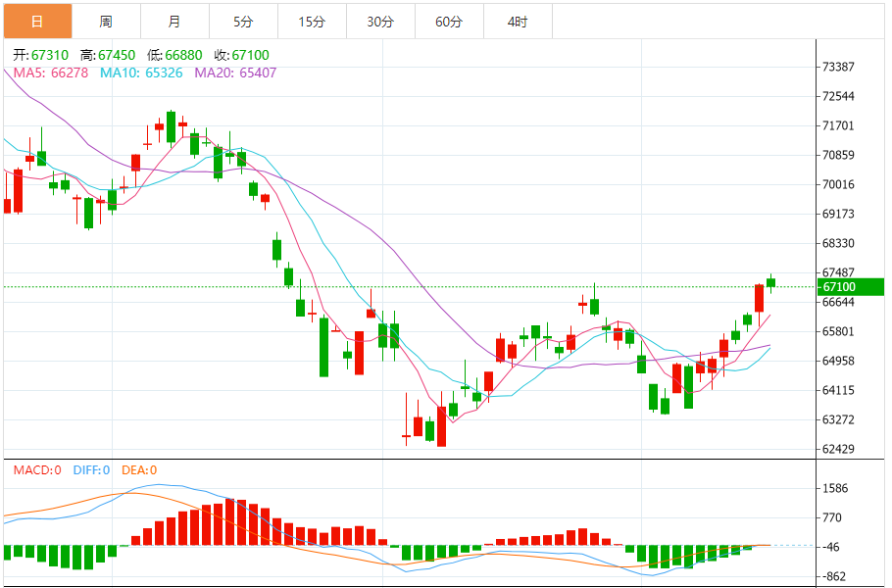
Task: Select the 60分 timeframe tab
Action: pyautogui.click(x=449, y=22)
